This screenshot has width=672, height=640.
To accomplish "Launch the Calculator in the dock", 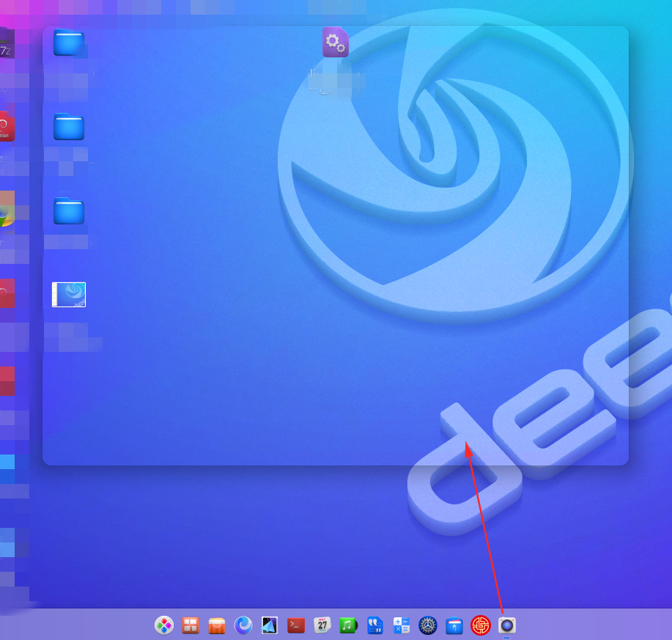I will click(x=402, y=625).
